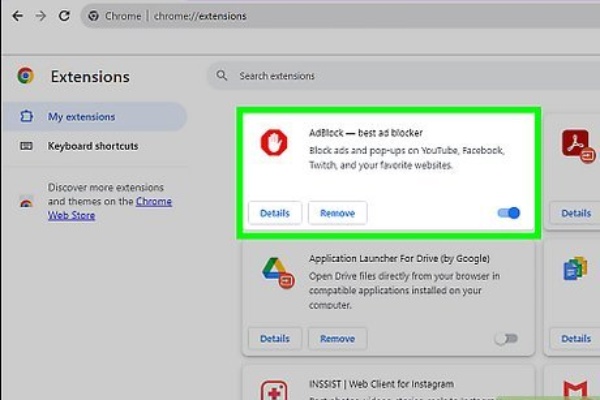Click the chrome://extensions address bar
The height and width of the screenshot is (400, 600).
[x=341, y=16]
